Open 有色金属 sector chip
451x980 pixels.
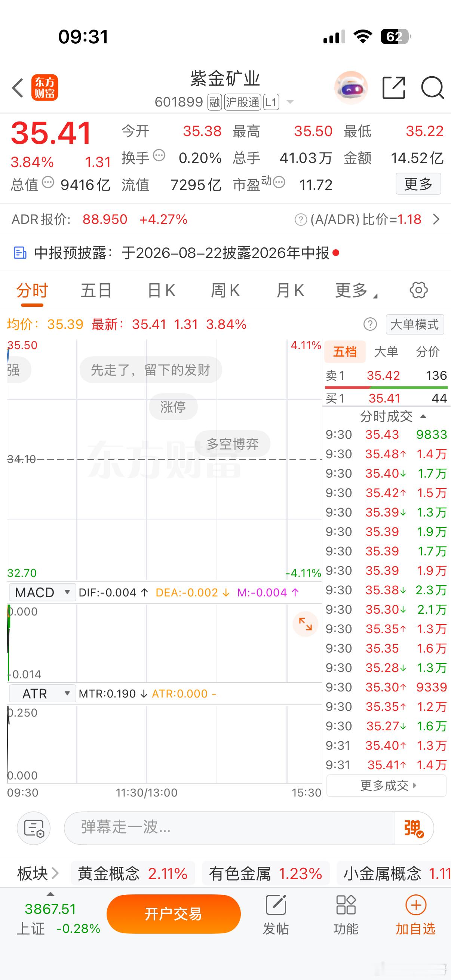[266, 873]
